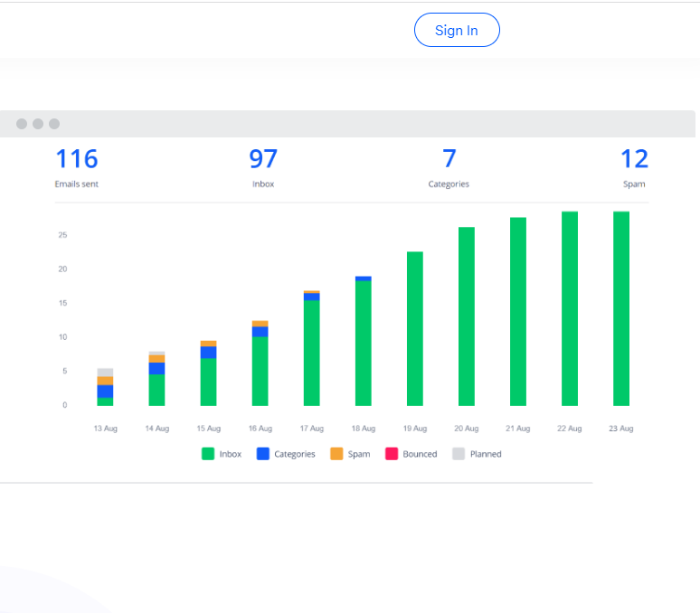Click the 97 inbox count

(x=263, y=159)
